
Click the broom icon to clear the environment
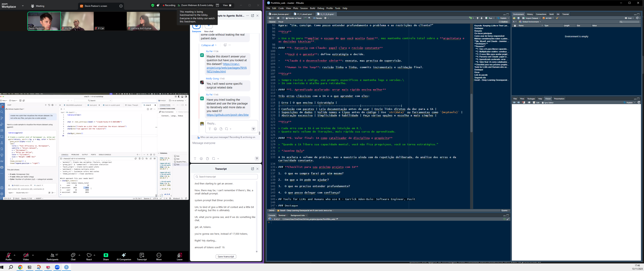(557, 18)
